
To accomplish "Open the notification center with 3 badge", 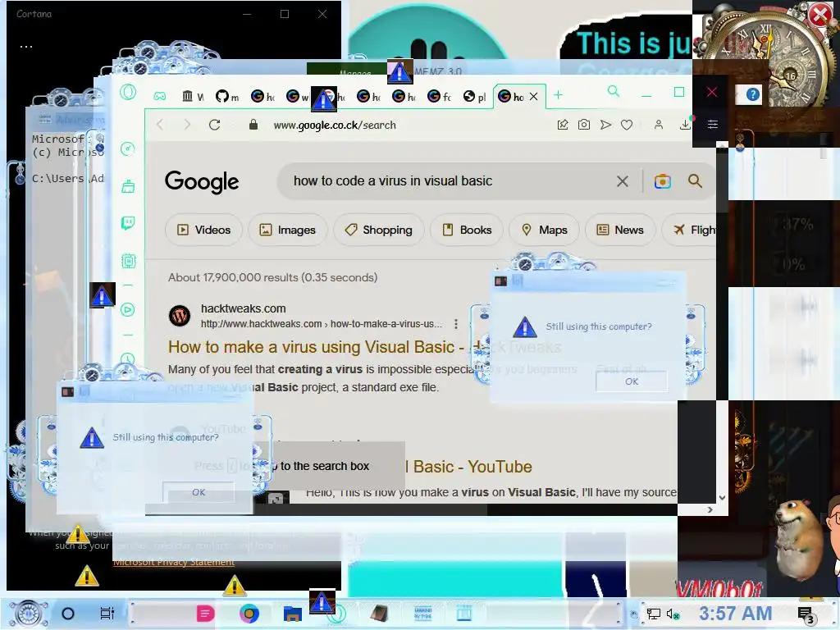I will point(806,615).
